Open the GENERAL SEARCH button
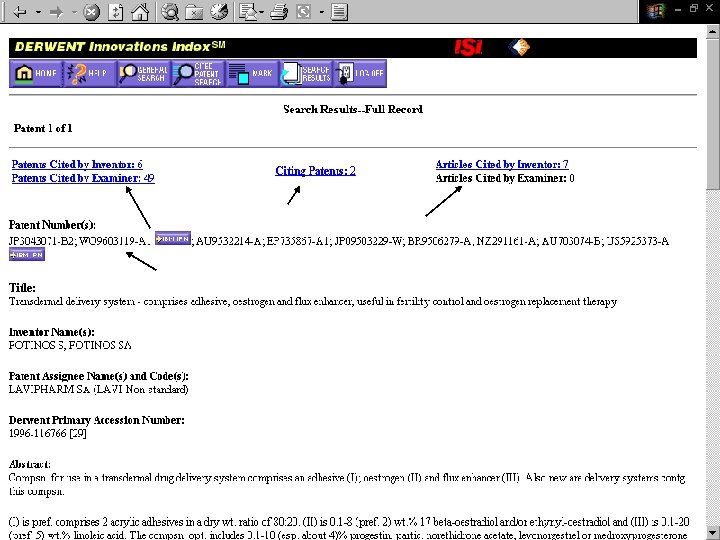 pos(144,73)
